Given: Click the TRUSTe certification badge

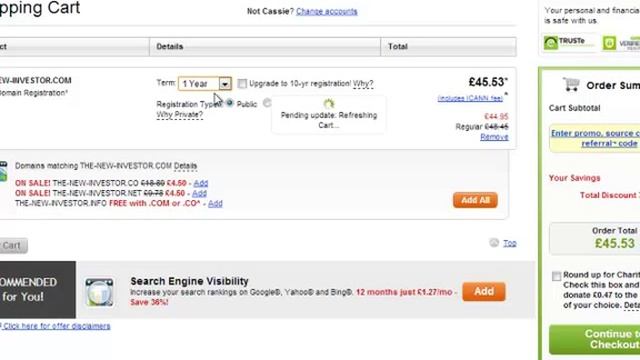Looking at the screenshot, I should pos(570,42).
